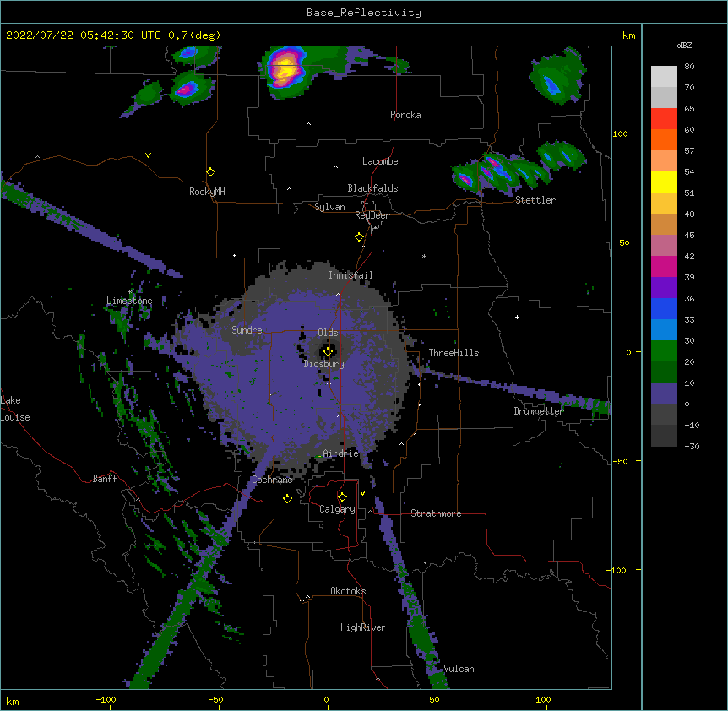Click the 100 tick on the bottom axis
The height and width of the screenshot is (711, 728).
[543, 699]
